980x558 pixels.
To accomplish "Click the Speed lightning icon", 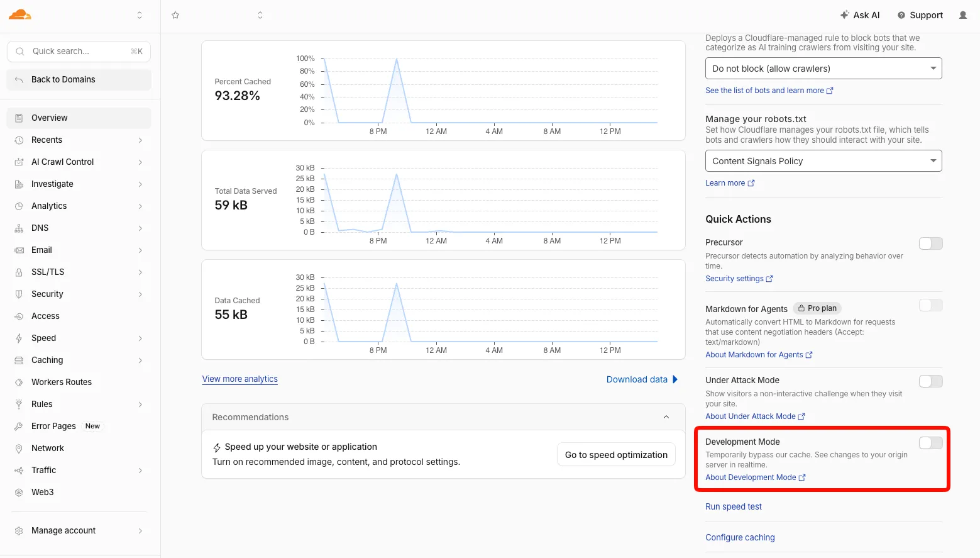I will (19, 338).
